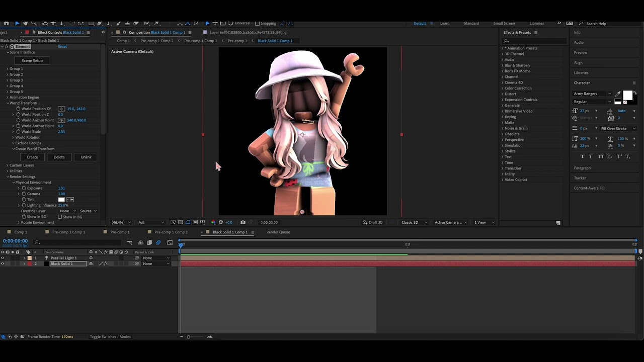Open the Render Queue tab

[x=278, y=232]
